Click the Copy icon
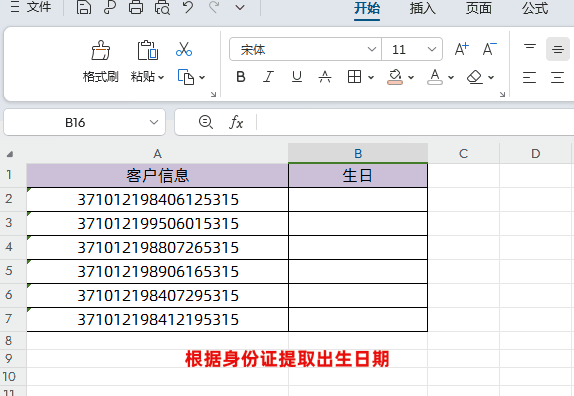This screenshot has width=574, height=396. pyautogui.click(x=186, y=77)
